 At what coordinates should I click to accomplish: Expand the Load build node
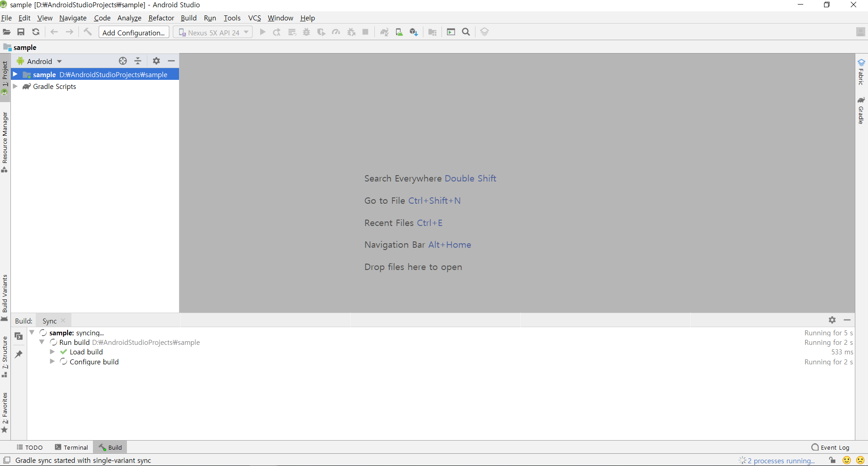pos(52,352)
